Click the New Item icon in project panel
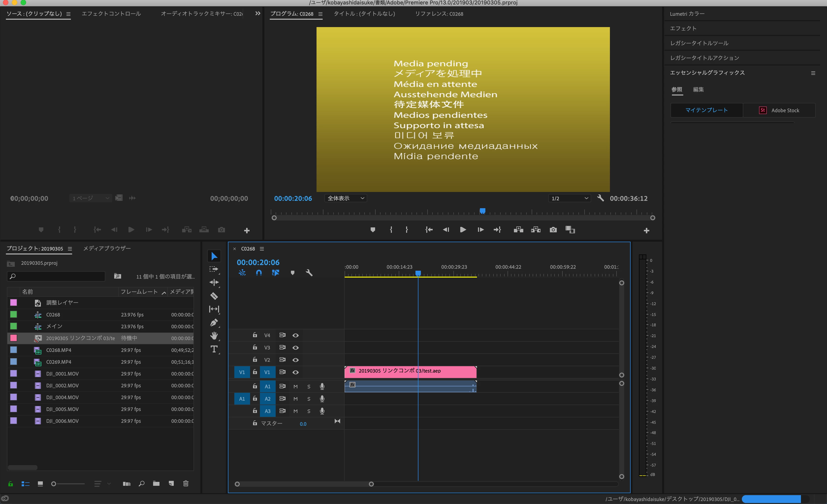 [171, 484]
